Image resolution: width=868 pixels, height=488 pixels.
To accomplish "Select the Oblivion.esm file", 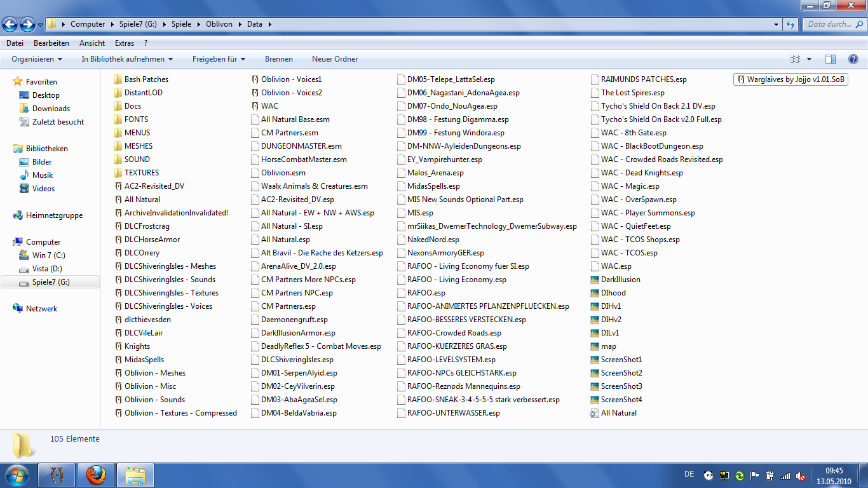I will pos(283,173).
